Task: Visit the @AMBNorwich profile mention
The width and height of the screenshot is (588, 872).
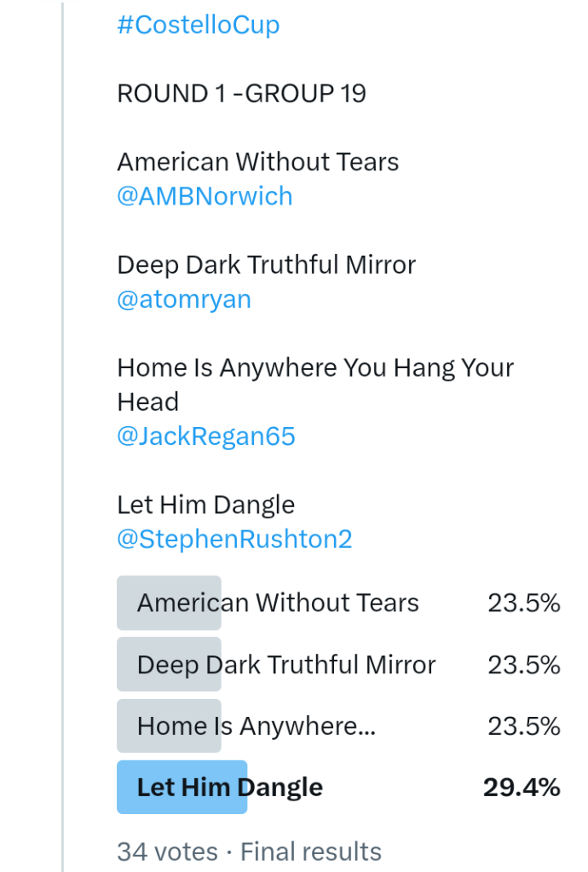Action: pyautogui.click(x=205, y=196)
